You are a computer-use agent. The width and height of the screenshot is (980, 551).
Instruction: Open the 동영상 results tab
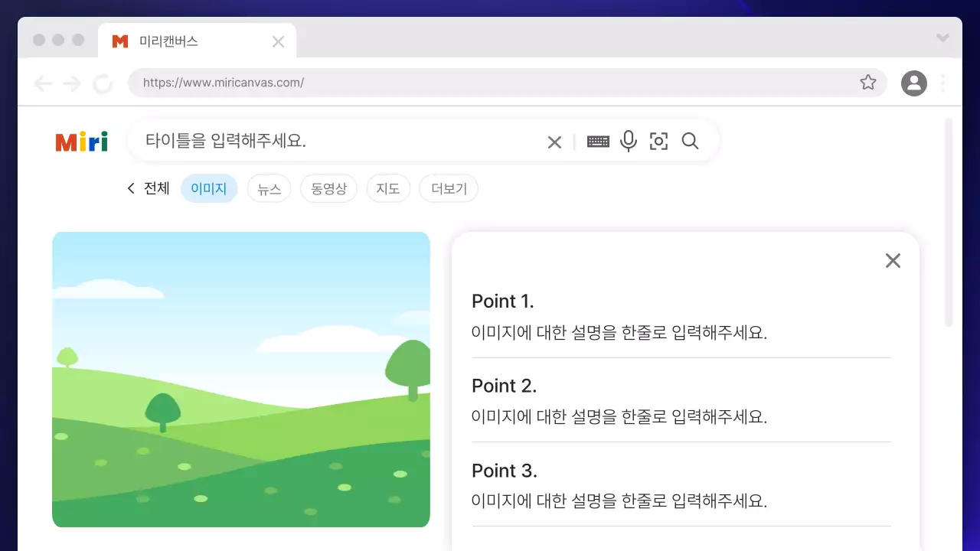(328, 187)
